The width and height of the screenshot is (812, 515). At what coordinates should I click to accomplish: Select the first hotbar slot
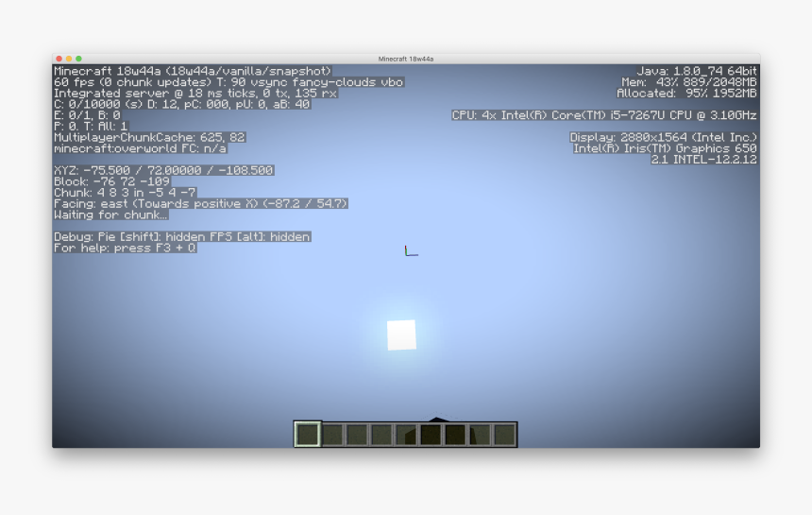pyautogui.click(x=308, y=434)
